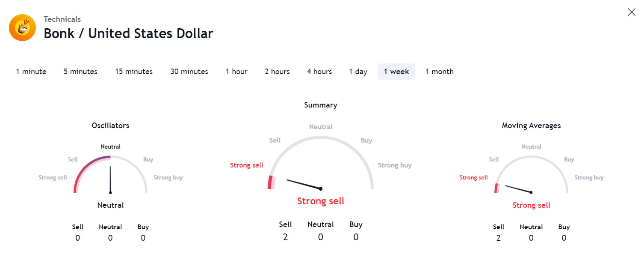
Task: Click the Oscillators section heading
Action: click(110, 126)
